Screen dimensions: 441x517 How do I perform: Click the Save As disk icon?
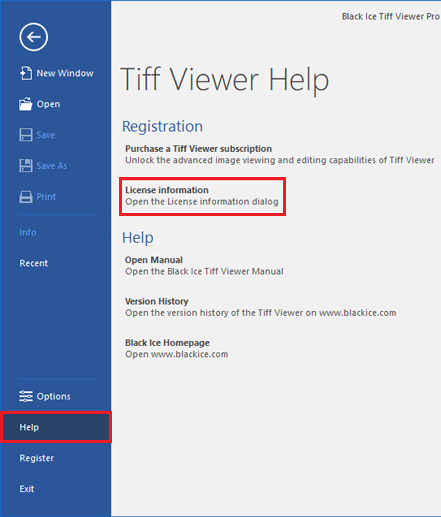26,166
